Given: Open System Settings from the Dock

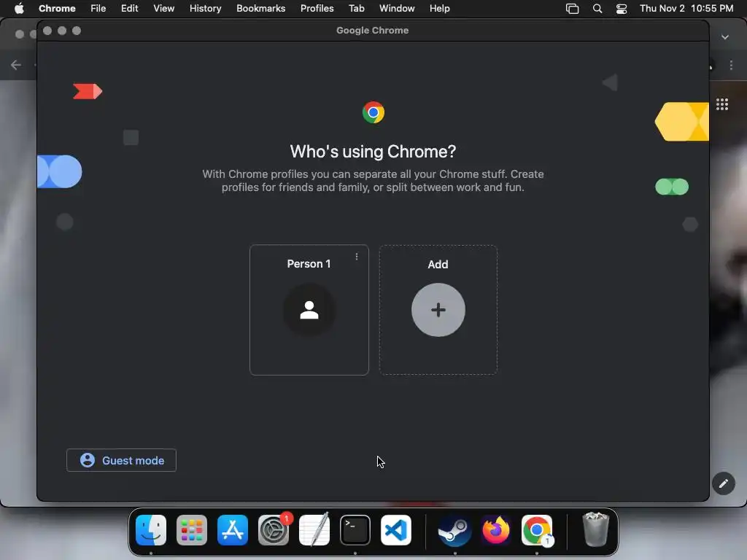Looking at the screenshot, I should (274, 530).
